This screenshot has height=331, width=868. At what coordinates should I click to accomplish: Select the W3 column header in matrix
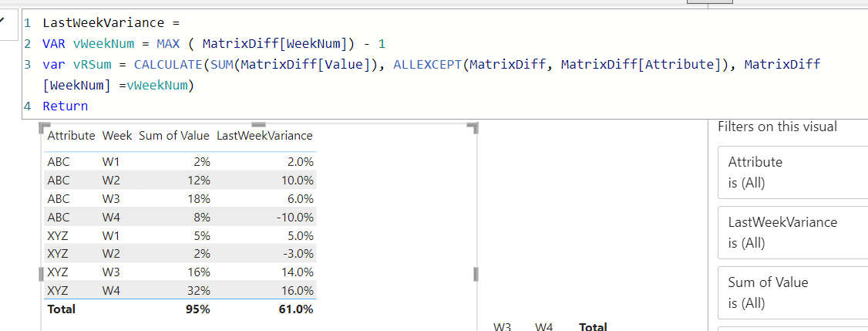[x=502, y=327]
